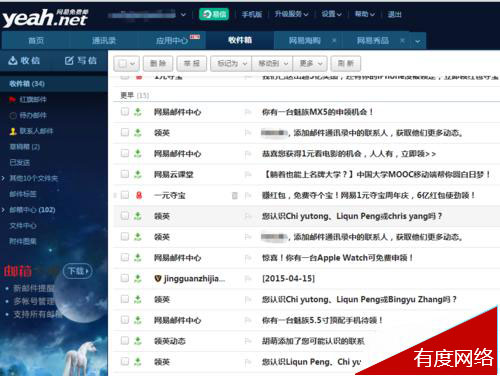The image size is (500, 376).
Task: Open the tab overflow arrow after 网易秀品
Action: (418, 41)
